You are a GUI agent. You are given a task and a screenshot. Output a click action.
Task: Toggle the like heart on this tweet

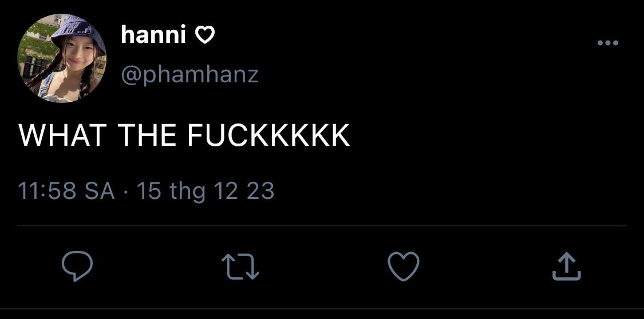point(404,266)
